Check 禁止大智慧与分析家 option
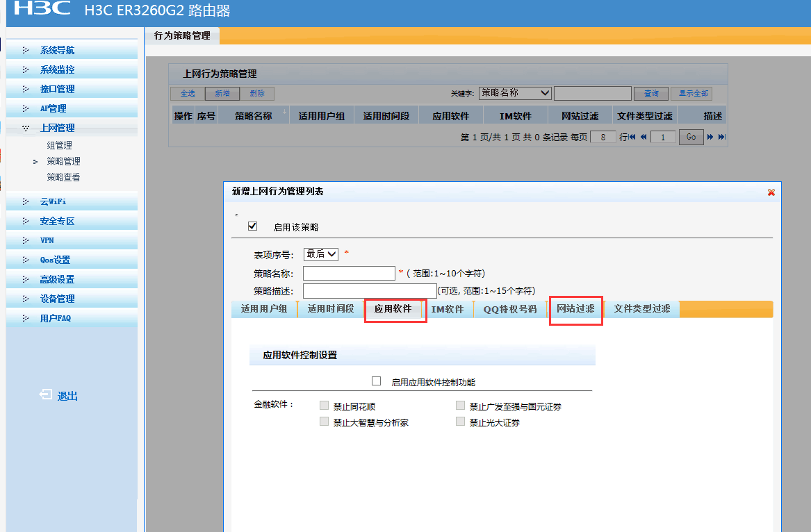The width and height of the screenshot is (811, 532). (325, 422)
